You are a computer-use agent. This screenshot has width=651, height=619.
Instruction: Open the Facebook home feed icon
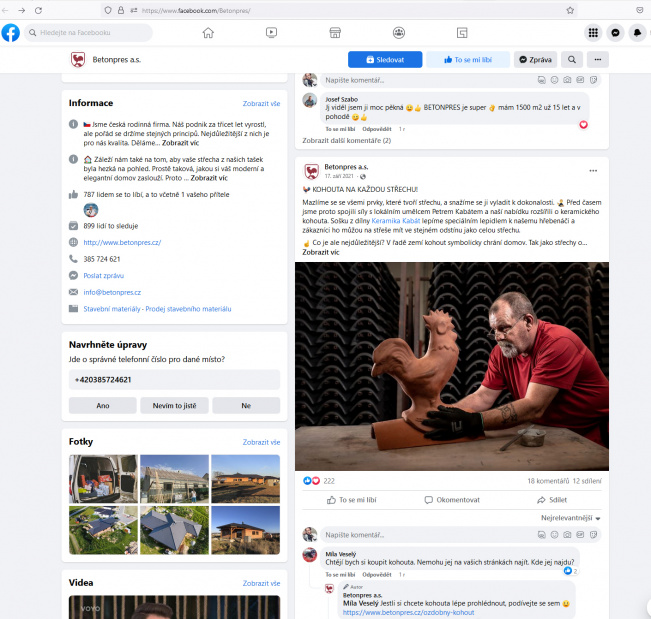click(208, 33)
